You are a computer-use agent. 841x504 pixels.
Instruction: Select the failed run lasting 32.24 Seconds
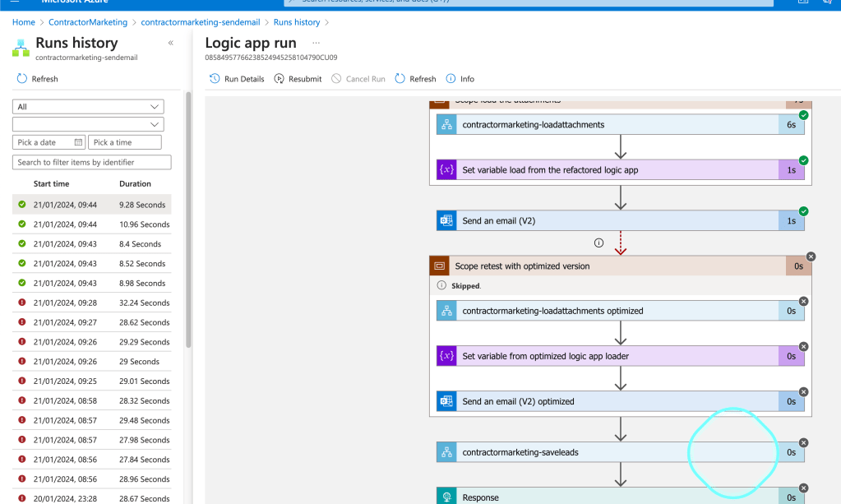tap(92, 303)
